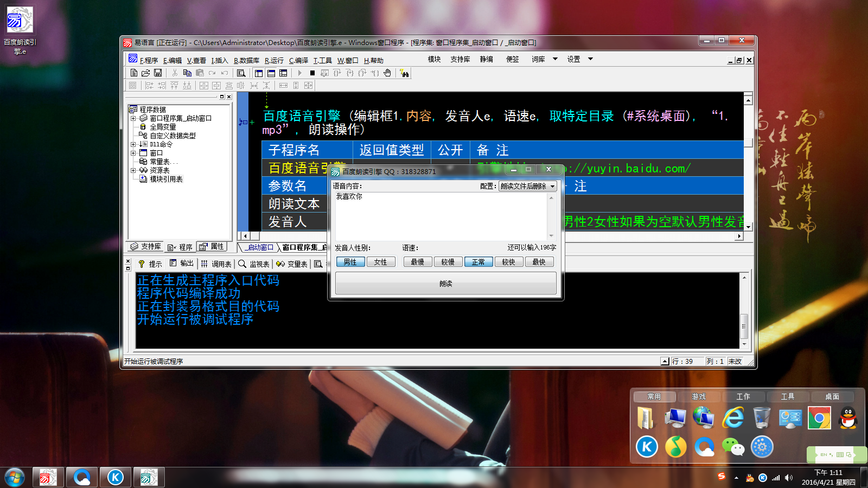Image resolution: width=868 pixels, height=488 pixels.
Task: Click the folder icon in desktop dock
Action: click(646, 418)
